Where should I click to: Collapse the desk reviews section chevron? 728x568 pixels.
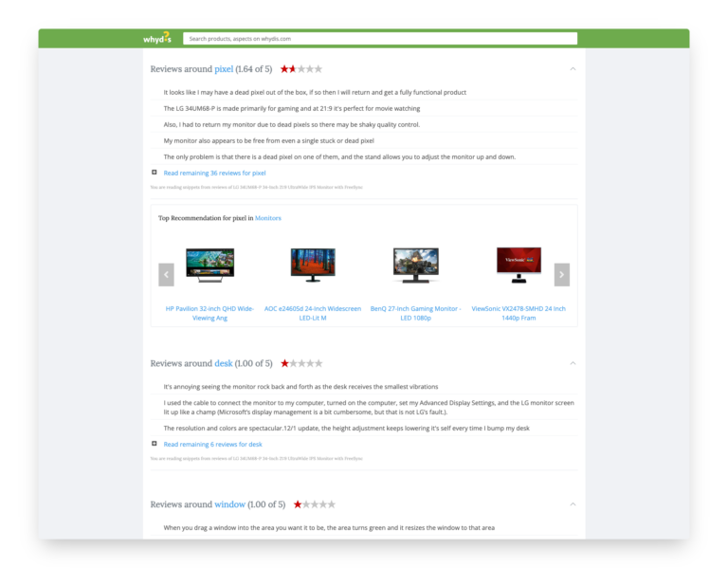tap(573, 363)
